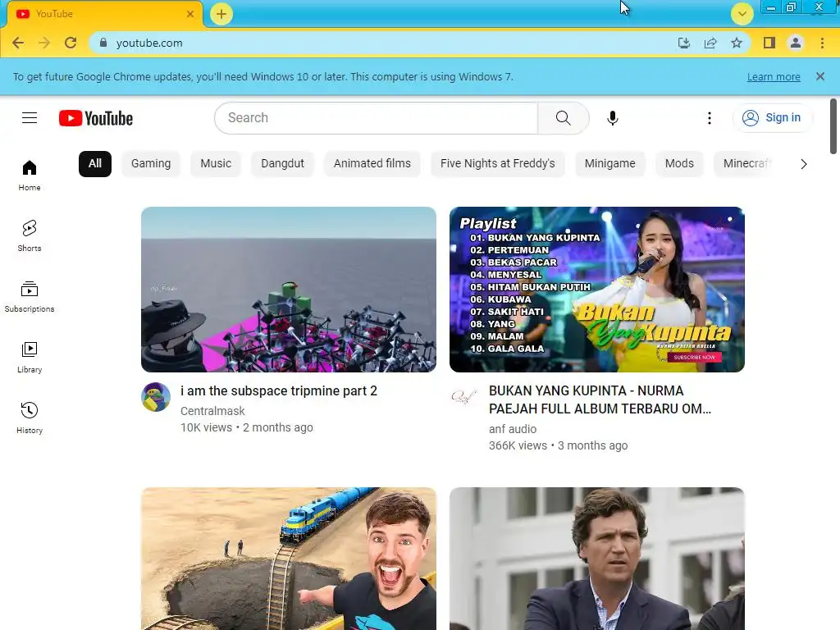The image size is (840, 630).
Task: Open the Centralmask channel avatar
Action: (156, 397)
